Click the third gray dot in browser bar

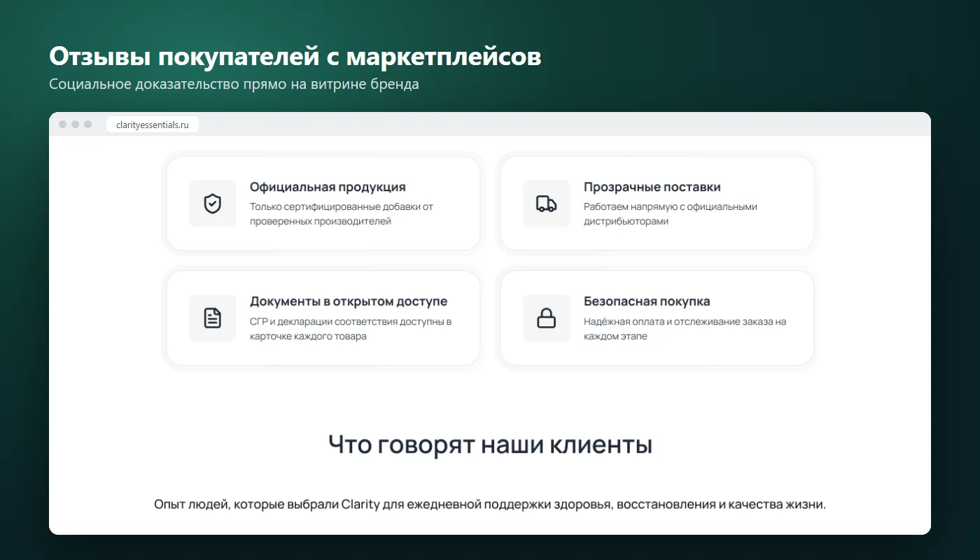tap(87, 125)
